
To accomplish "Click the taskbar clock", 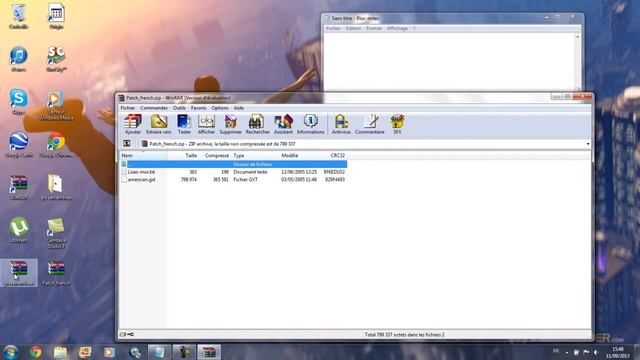I will (x=618, y=352).
